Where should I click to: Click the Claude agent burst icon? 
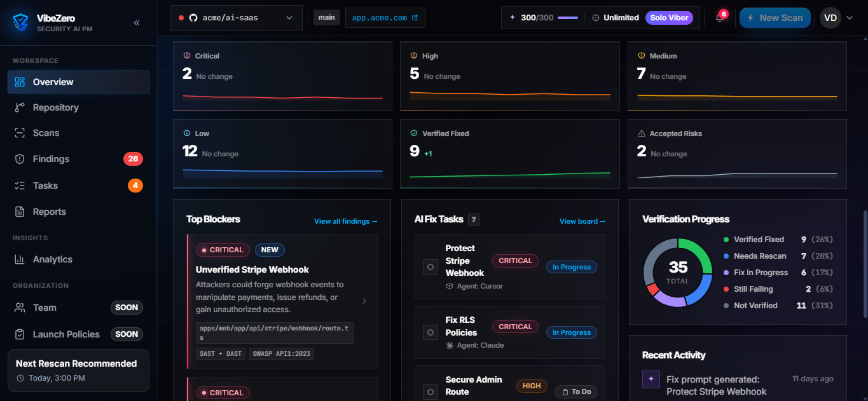coord(450,345)
